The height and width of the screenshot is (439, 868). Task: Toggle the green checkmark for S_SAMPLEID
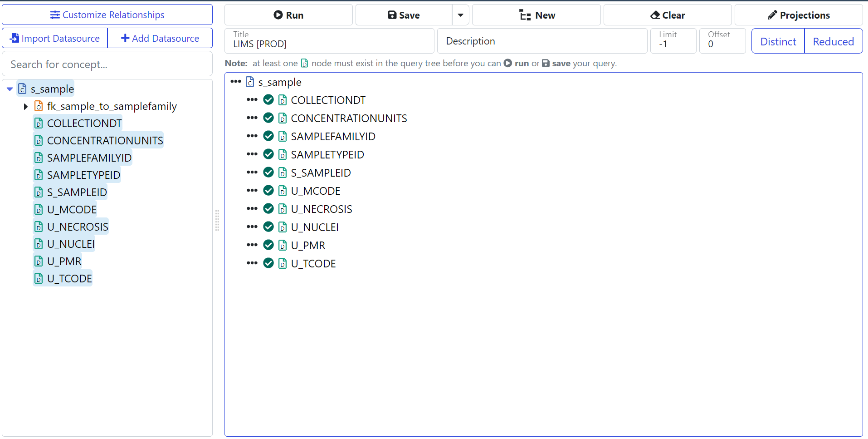[268, 173]
